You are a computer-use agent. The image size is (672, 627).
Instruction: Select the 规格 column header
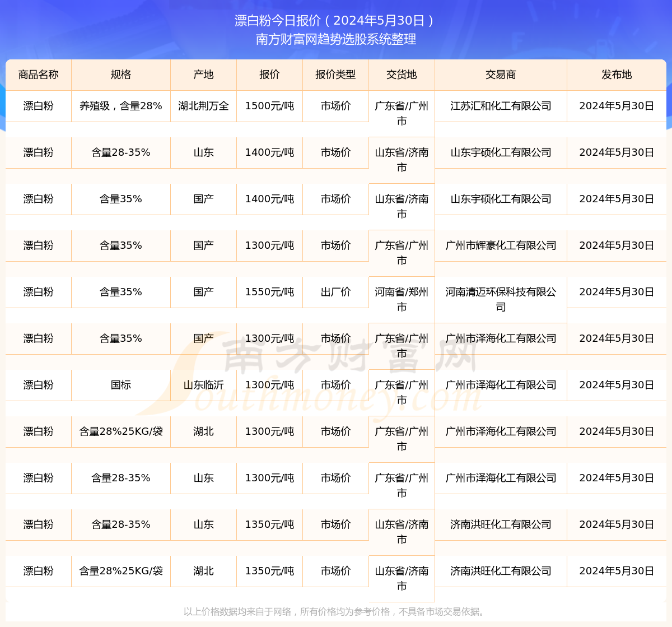tap(121, 75)
